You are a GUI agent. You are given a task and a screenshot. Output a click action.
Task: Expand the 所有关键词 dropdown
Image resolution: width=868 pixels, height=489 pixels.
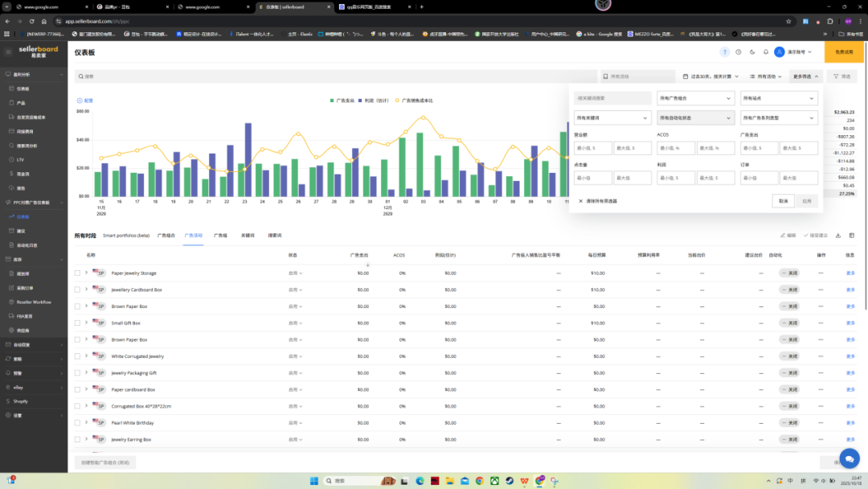coord(612,117)
